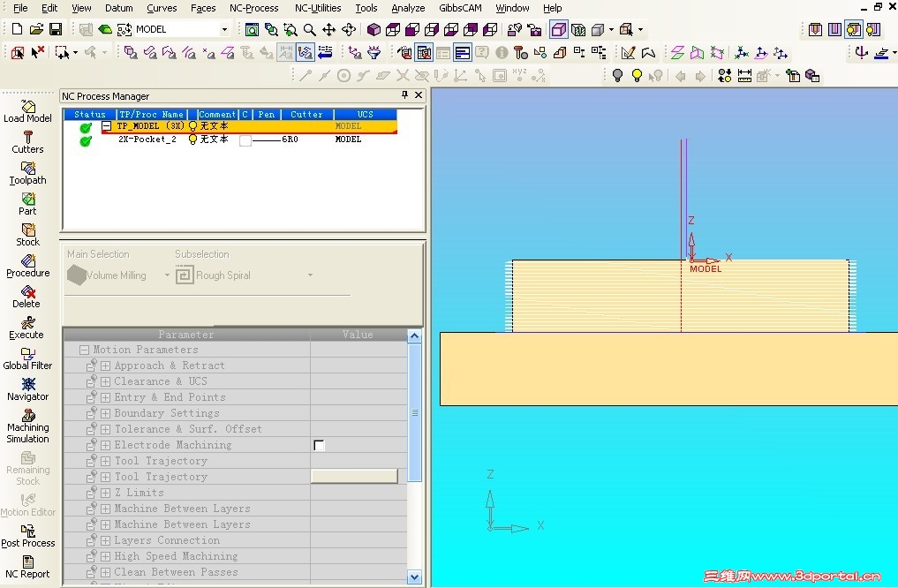Open the Curves menu
Image resolution: width=898 pixels, height=588 pixels.
(162, 8)
